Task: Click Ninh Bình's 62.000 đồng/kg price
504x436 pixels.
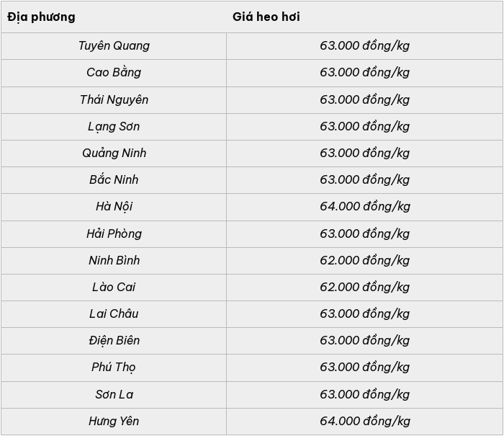Action: pos(364,261)
